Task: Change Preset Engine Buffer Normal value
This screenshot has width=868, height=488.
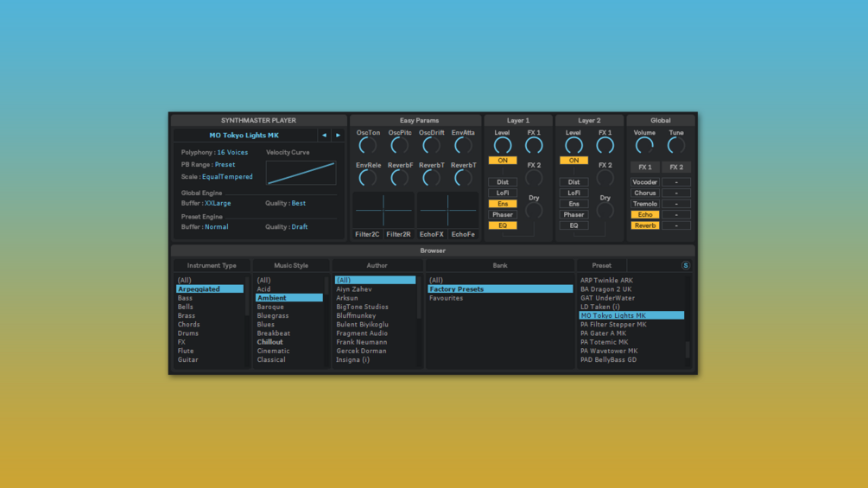Action: coord(217,227)
